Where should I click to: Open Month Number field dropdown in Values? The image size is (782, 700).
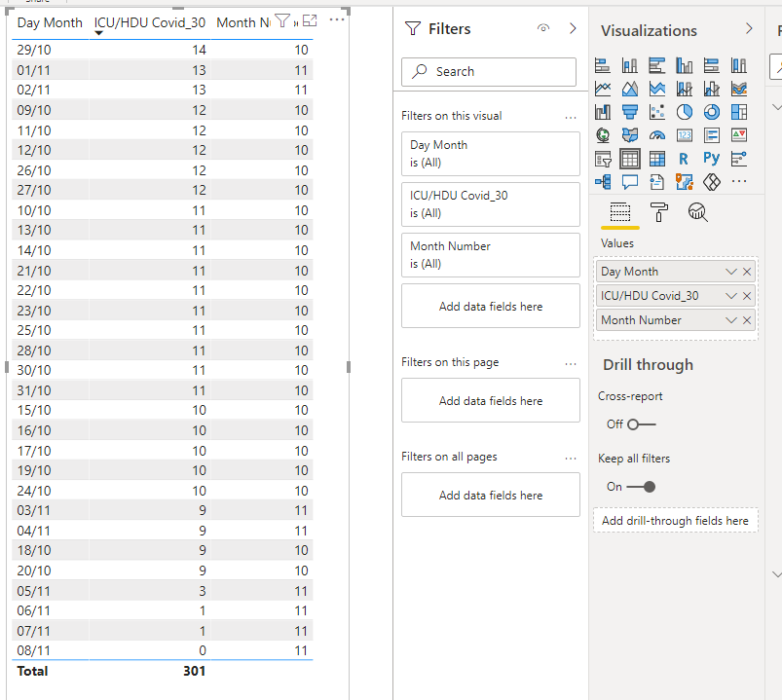click(730, 320)
